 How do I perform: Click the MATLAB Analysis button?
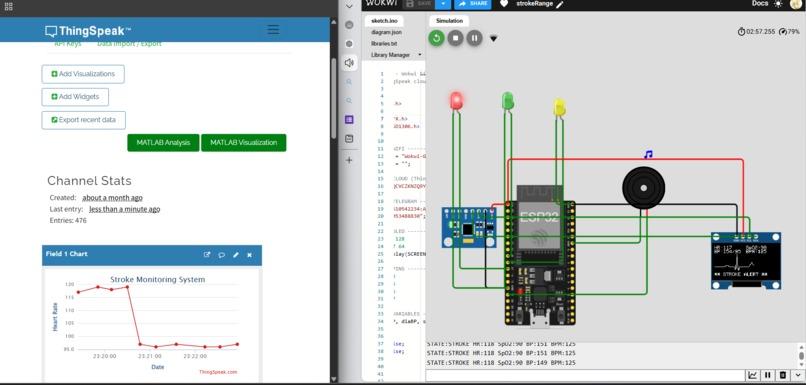pos(163,143)
